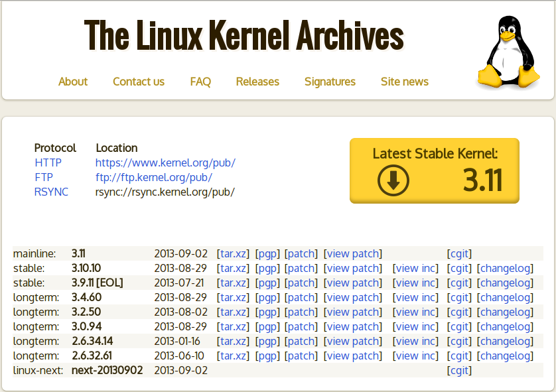Viewport: 556px width, 392px height.
Task: Open the Releases menu item
Action: (257, 82)
